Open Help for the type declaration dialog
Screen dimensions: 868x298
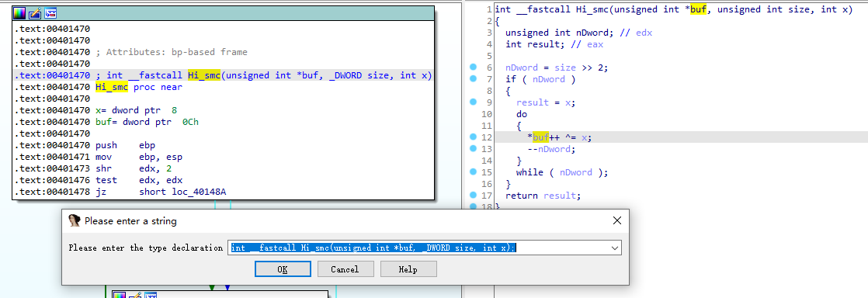point(408,269)
